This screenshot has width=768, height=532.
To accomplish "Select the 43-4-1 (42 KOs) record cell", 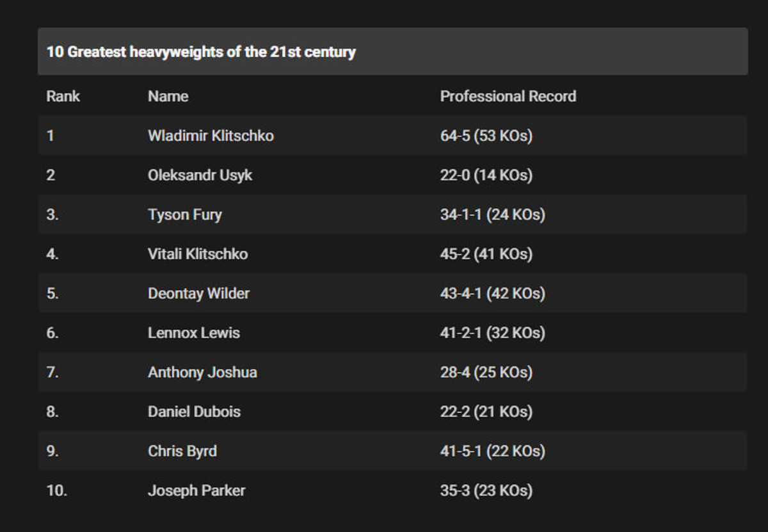I will point(492,293).
